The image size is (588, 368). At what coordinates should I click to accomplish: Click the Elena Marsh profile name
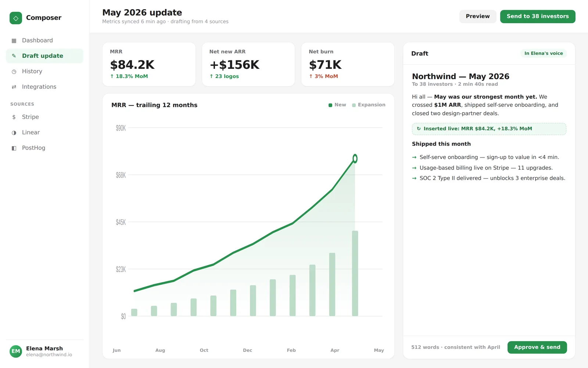point(44,348)
